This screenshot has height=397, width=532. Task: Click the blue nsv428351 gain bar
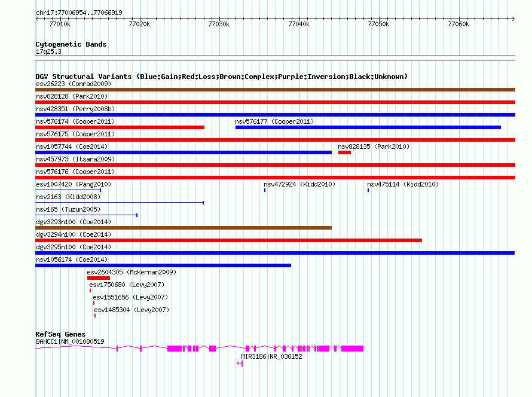pos(275,115)
